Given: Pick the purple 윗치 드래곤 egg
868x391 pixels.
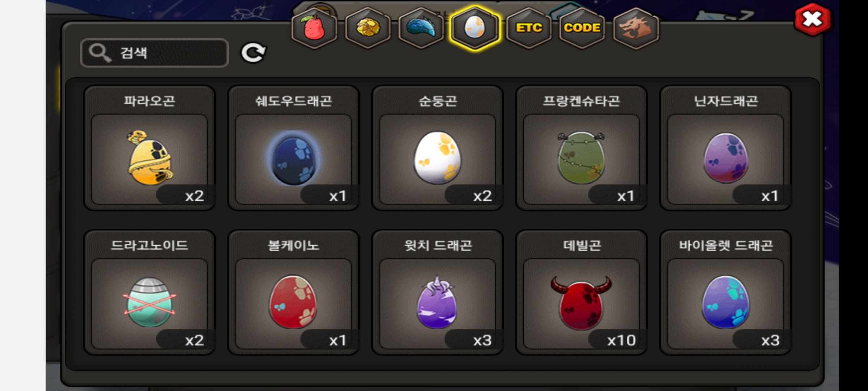Looking at the screenshot, I should point(437,293).
